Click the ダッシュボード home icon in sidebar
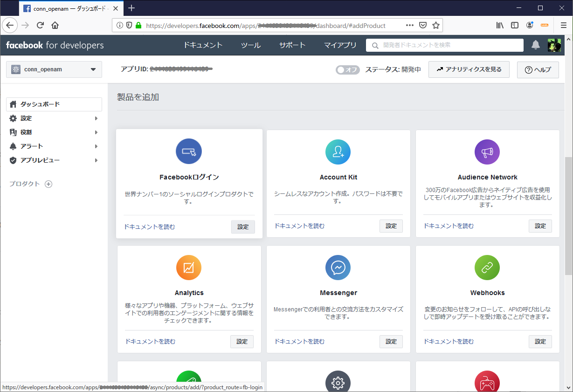 13,104
